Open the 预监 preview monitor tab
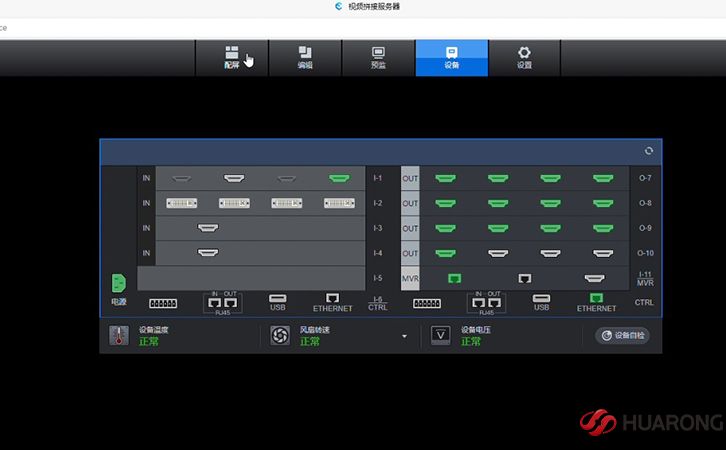 378,57
